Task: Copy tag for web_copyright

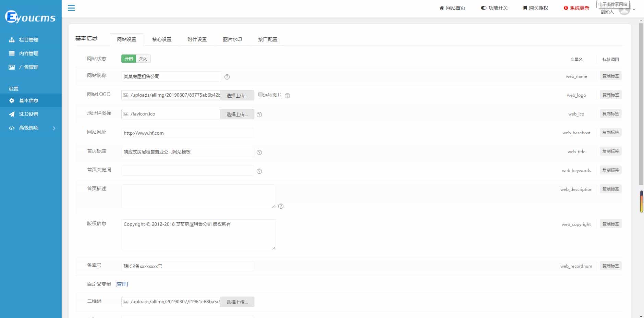Action: pyautogui.click(x=610, y=224)
